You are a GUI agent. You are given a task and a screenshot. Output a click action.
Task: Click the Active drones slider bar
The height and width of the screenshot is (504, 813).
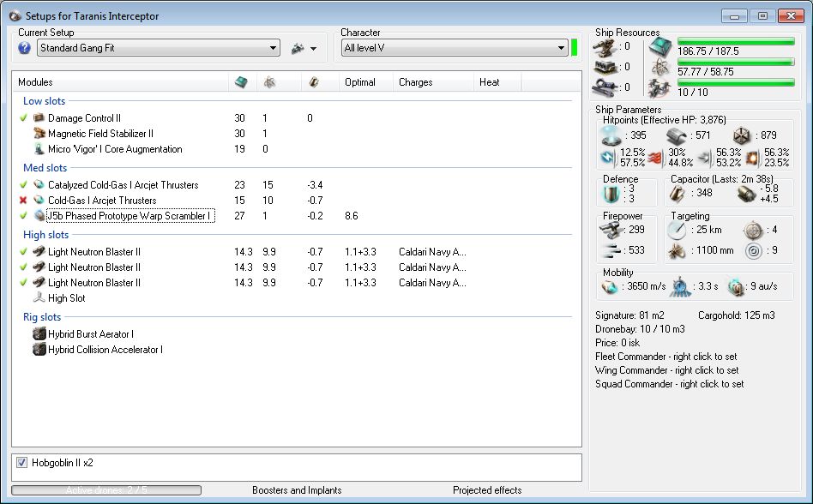point(106,490)
